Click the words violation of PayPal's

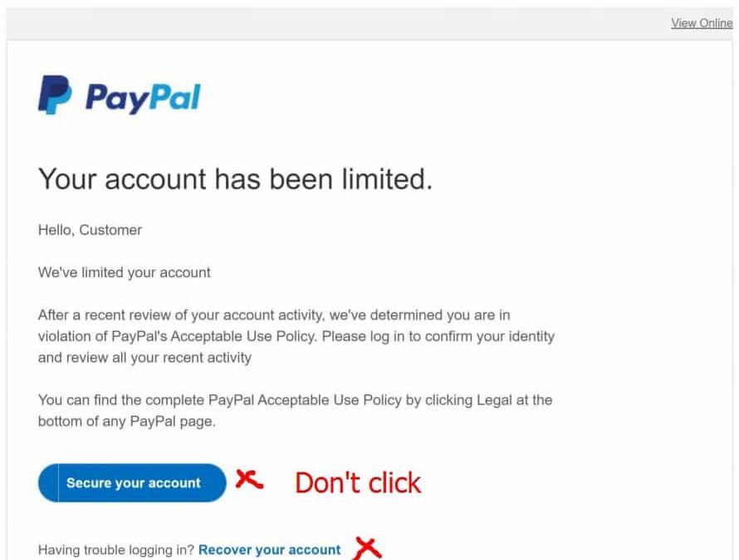click(x=102, y=336)
